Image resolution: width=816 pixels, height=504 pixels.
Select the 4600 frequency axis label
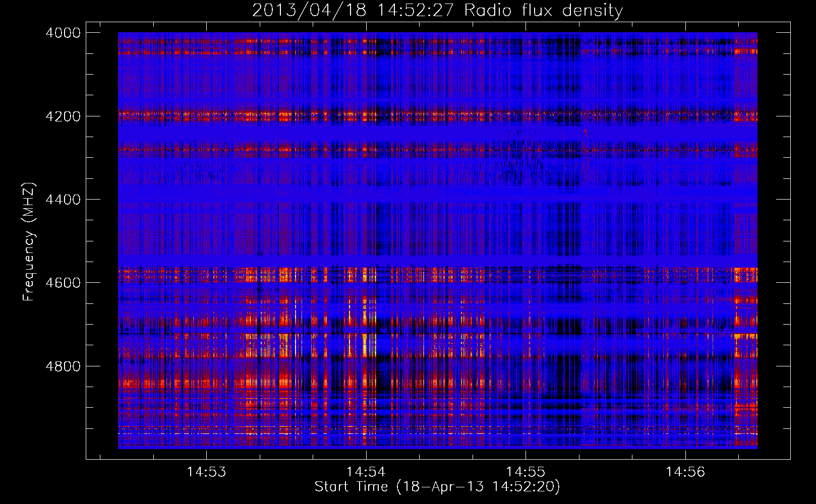point(63,283)
